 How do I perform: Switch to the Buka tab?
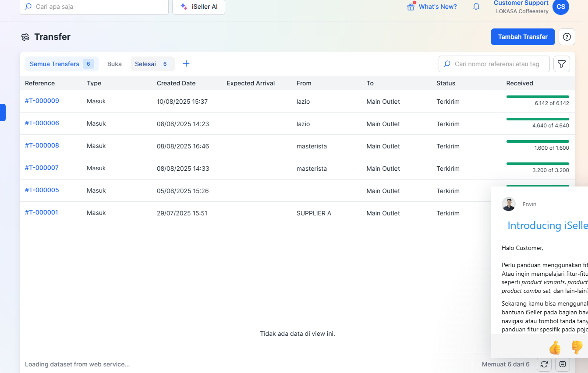pyautogui.click(x=114, y=64)
